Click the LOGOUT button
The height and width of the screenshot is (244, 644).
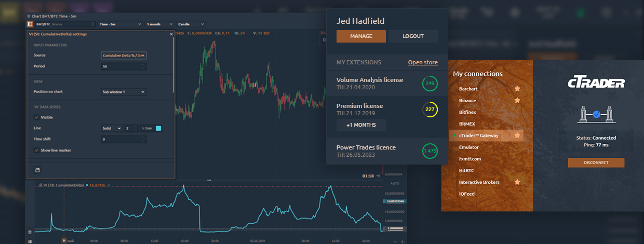click(x=413, y=36)
